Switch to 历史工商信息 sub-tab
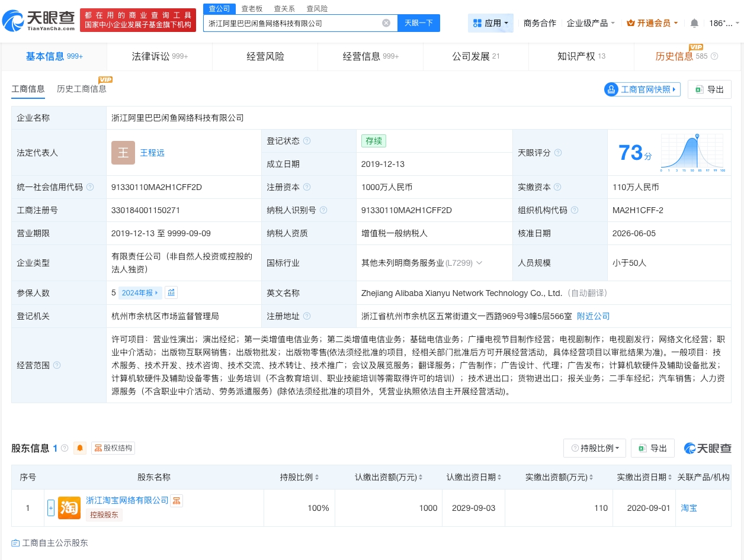 (82, 89)
